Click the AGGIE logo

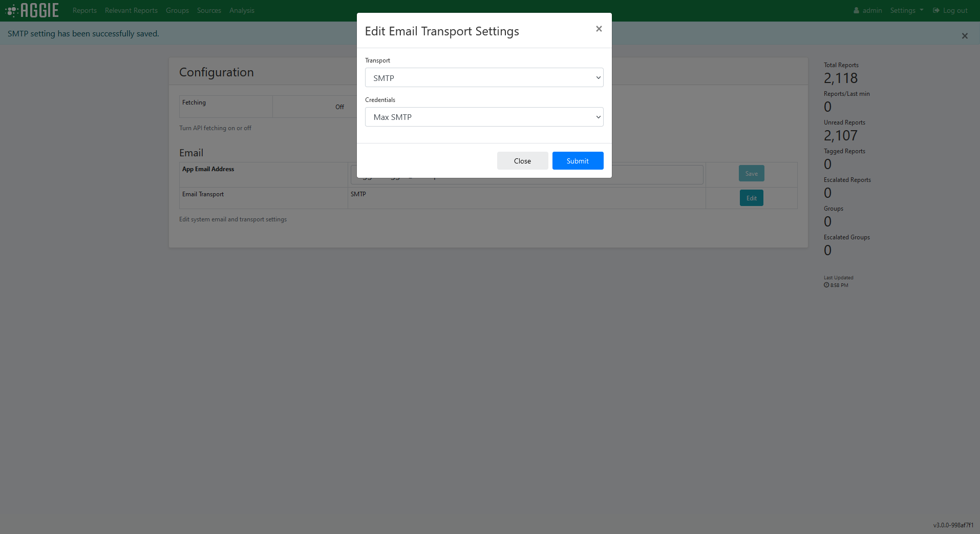tap(32, 10)
